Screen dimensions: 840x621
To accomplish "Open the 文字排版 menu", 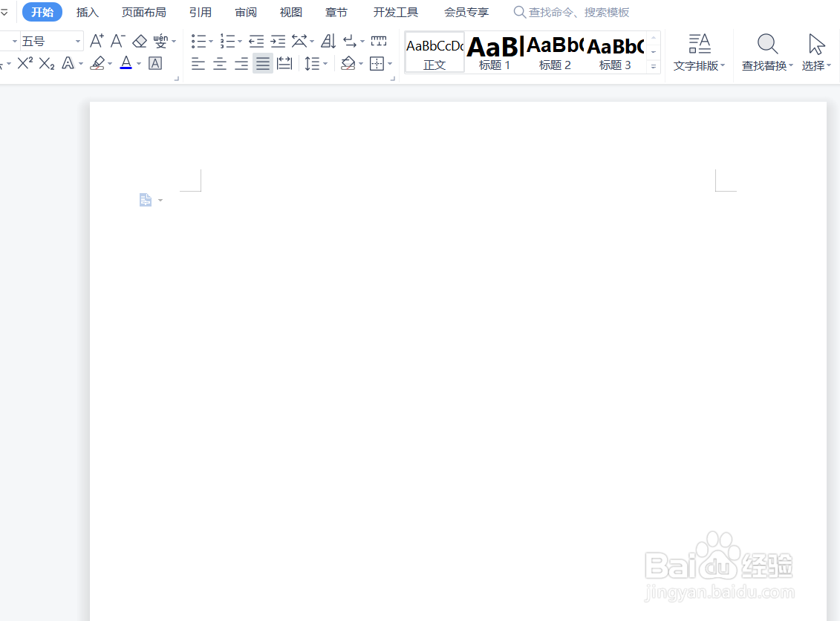I will (x=699, y=52).
